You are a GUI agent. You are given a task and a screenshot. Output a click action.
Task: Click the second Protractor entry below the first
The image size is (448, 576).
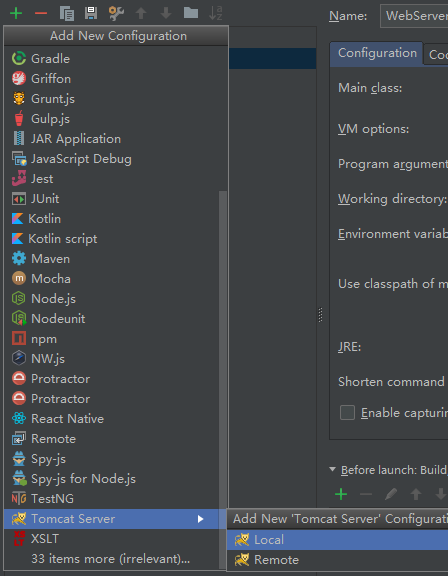(116, 399)
